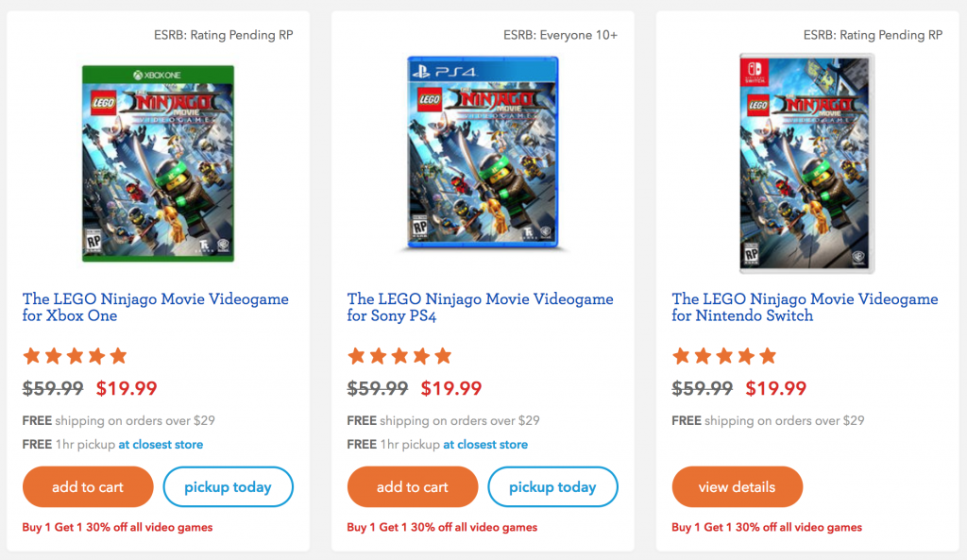The image size is (967, 560).
Task: Click closest store link under the Sony PS4 game
Action: pos(485,444)
